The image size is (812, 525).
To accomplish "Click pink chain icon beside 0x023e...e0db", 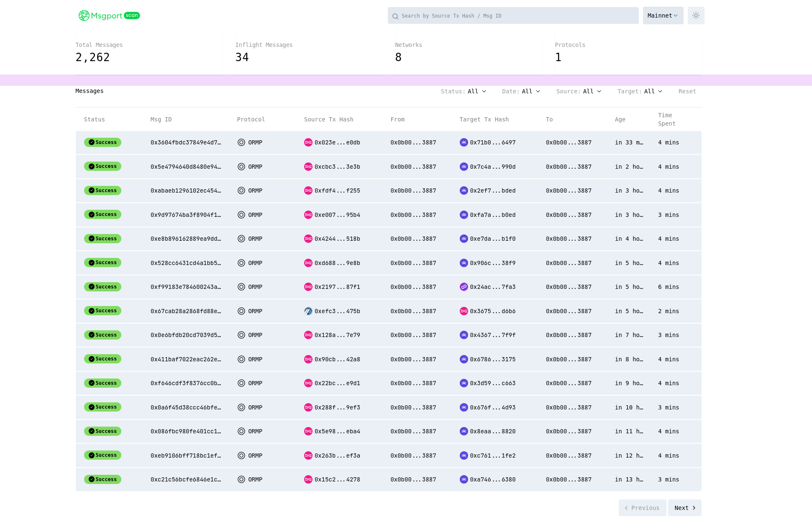I will (308, 142).
